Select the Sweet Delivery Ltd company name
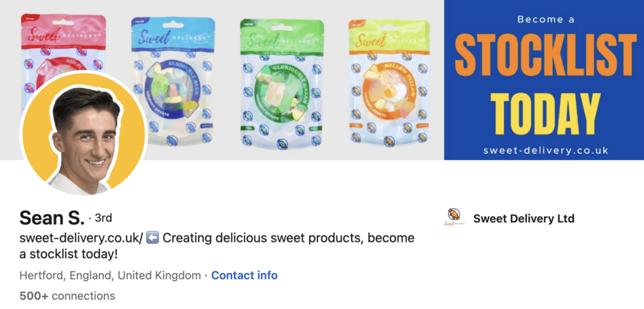644x309 pixels. [x=524, y=219]
